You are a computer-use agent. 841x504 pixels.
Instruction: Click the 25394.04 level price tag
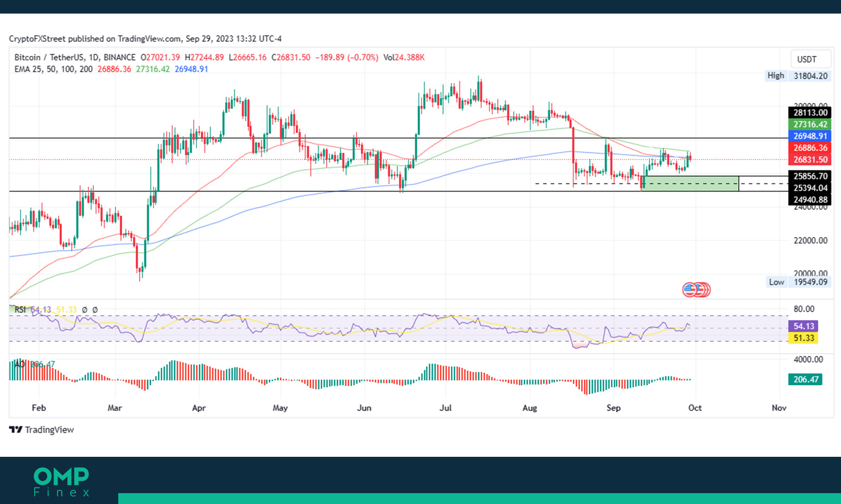click(x=810, y=188)
